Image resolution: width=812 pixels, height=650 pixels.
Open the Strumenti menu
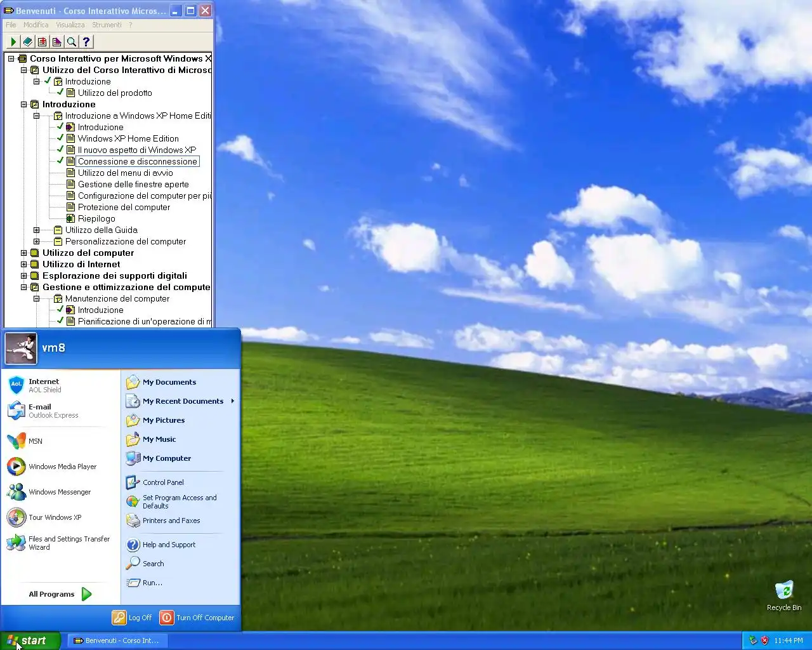107,25
